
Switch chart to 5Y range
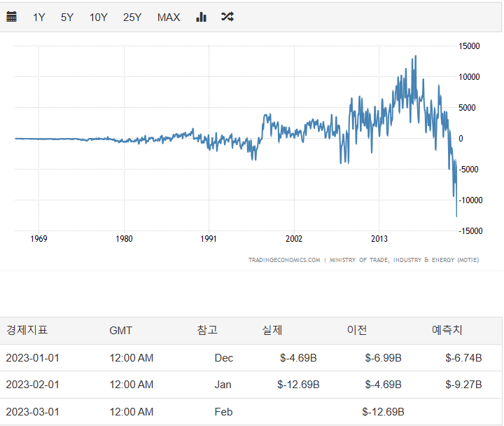click(x=67, y=18)
